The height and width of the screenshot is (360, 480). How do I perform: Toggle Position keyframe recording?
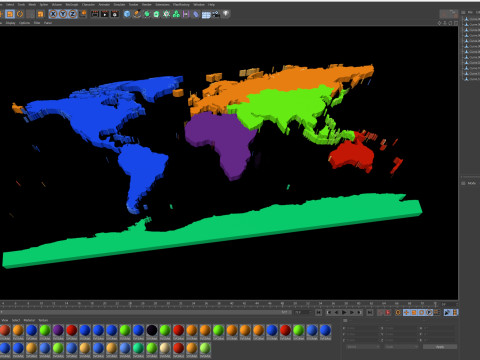coord(406,312)
